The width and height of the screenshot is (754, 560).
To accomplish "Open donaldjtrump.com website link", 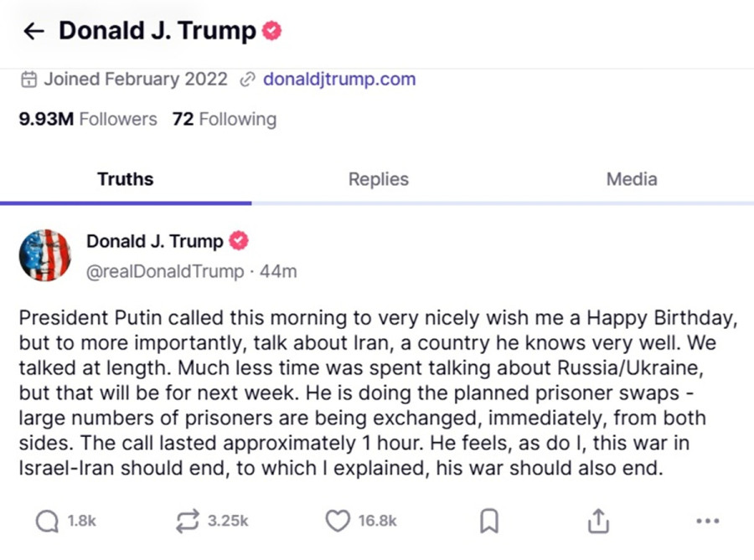I will click(339, 79).
